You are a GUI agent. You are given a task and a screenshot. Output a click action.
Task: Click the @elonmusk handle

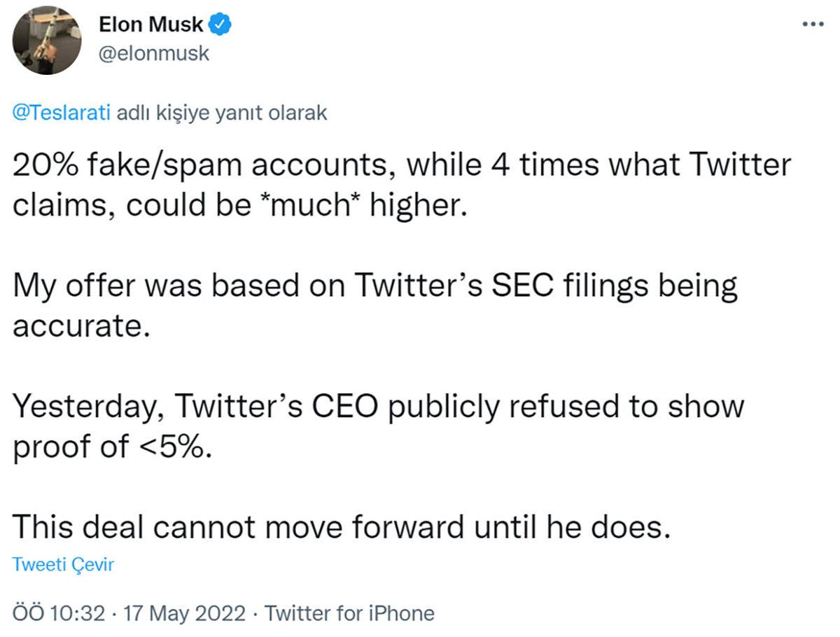[152, 52]
